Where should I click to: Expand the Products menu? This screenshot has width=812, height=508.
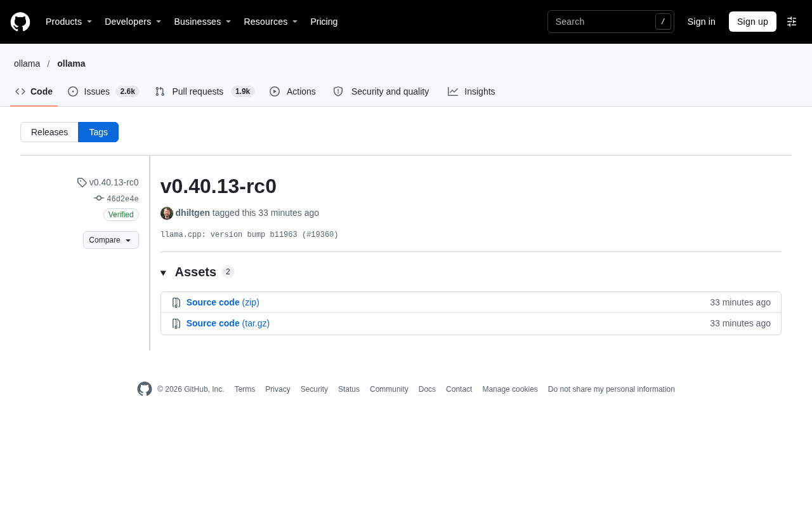point(69,22)
